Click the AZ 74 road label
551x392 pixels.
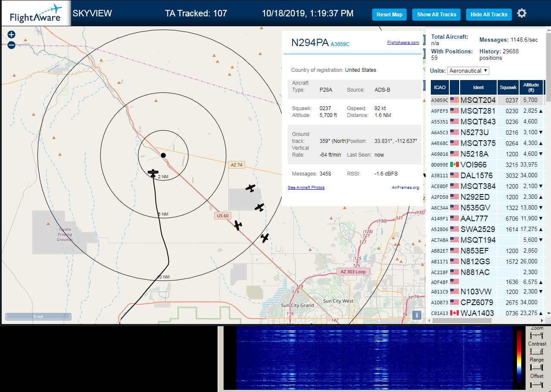(x=237, y=165)
